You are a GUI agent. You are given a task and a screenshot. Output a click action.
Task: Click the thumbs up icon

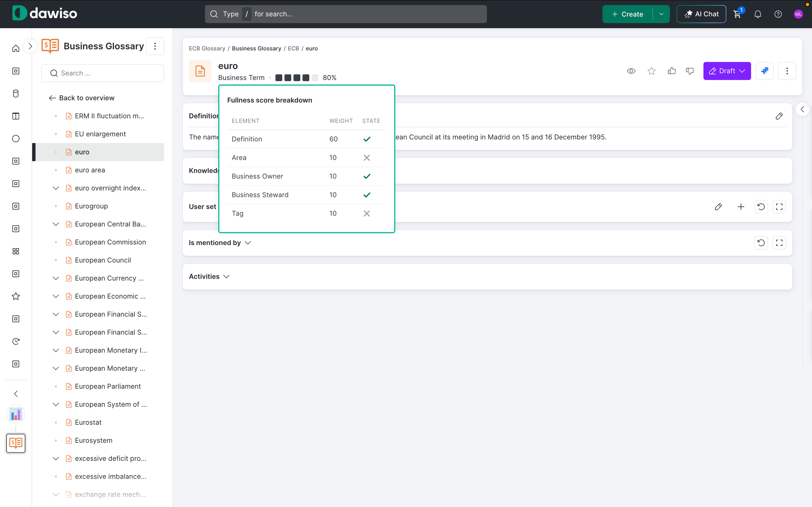[671, 71]
